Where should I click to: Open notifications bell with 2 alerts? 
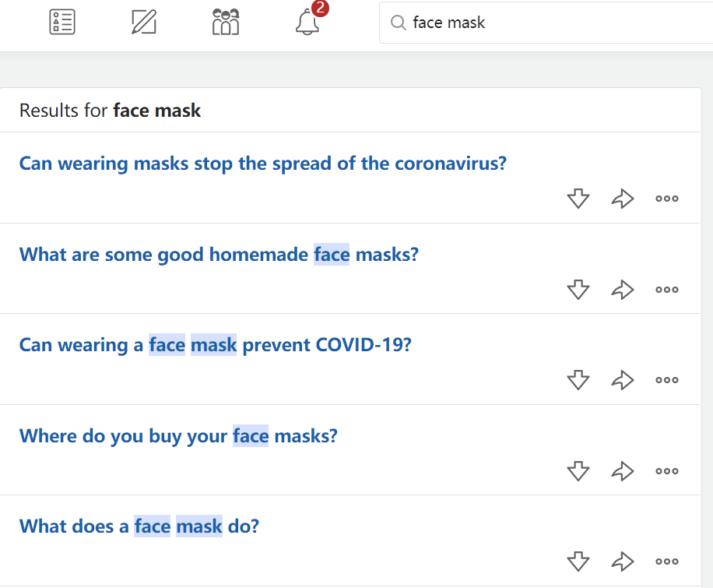pyautogui.click(x=308, y=22)
